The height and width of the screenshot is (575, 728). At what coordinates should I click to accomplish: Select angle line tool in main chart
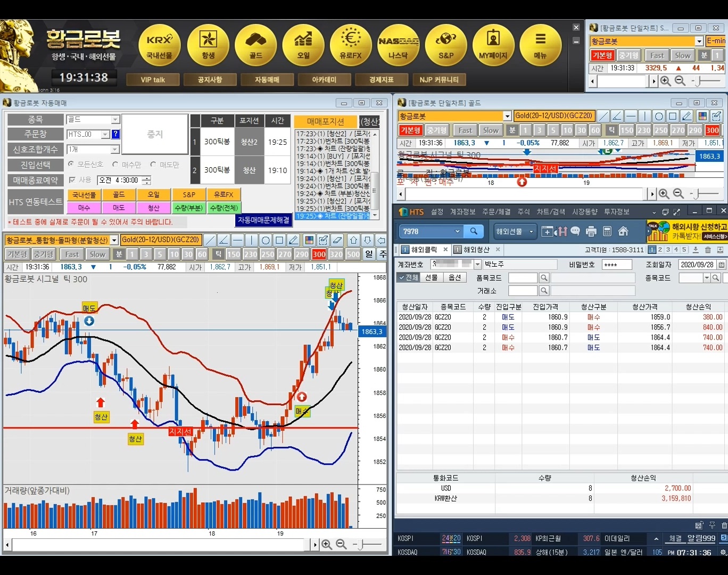(x=224, y=240)
